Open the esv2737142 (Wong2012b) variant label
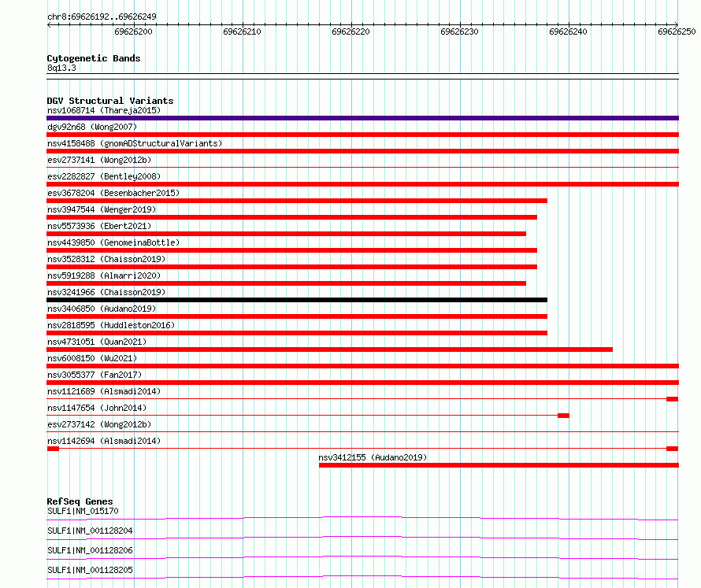701x588 pixels. (x=99, y=424)
